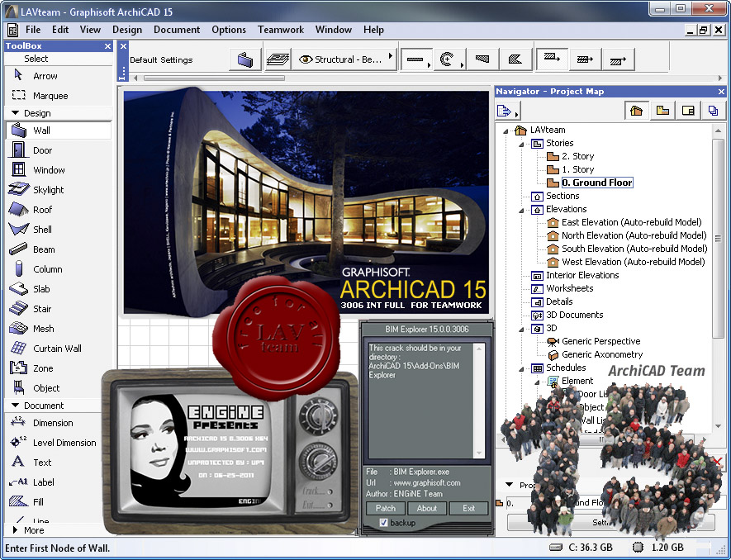Viewport: 731px width, 560px height.
Task: Open the Design menu
Action: tap(127, 30)
